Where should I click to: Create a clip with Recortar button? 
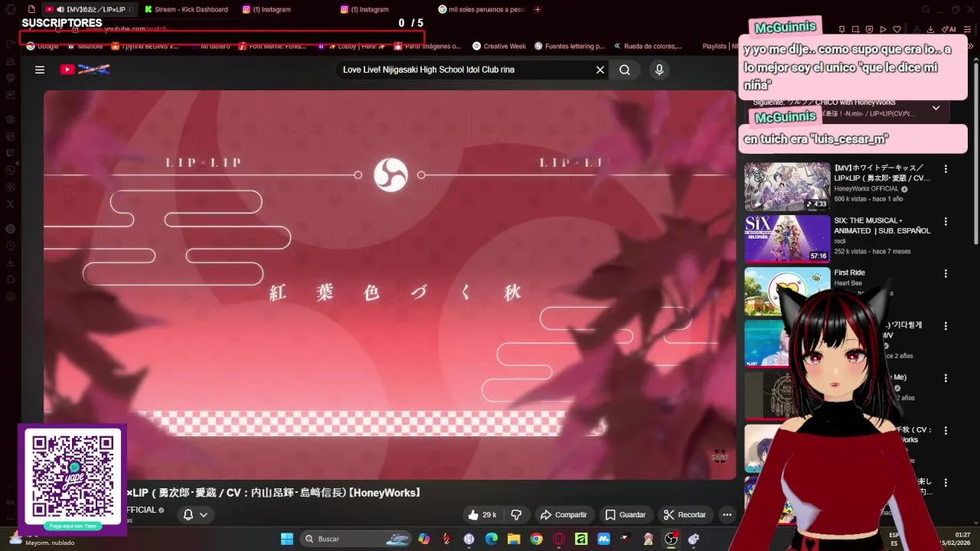tap(684, 515)
